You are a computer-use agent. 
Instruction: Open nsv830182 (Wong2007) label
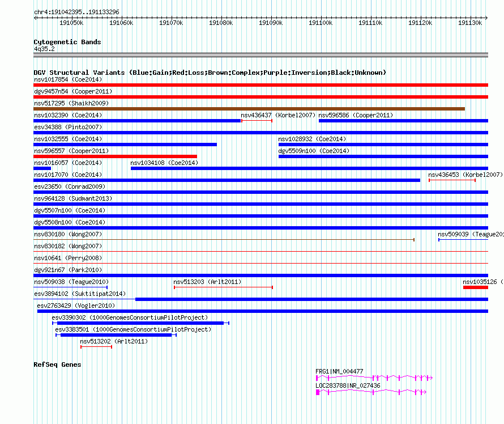pyautogui.click(x=68, y=246)
